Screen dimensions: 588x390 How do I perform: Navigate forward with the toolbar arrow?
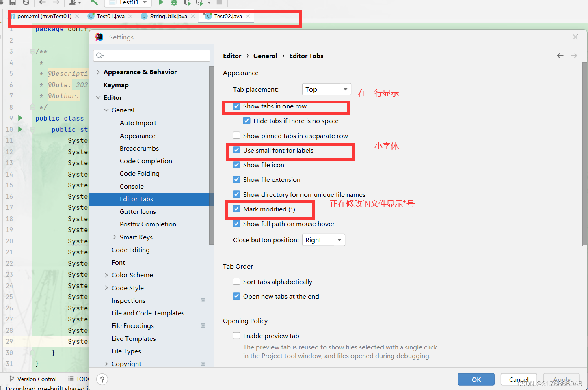(x=56, y=2)
